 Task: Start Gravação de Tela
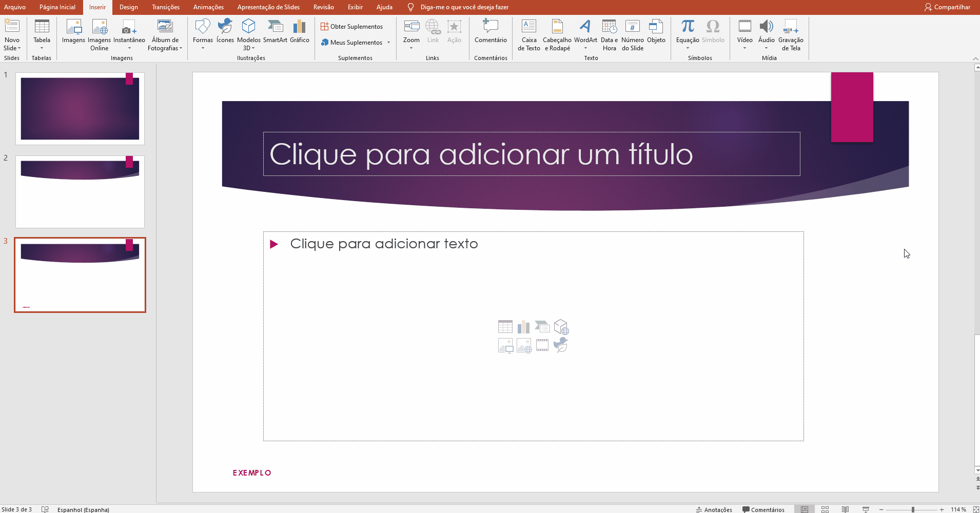pyautogui.click(x=791, y=35)
